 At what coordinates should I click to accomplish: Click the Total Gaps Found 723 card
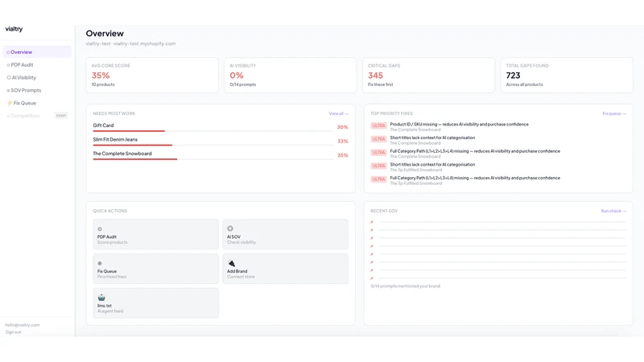coord(567,75)
